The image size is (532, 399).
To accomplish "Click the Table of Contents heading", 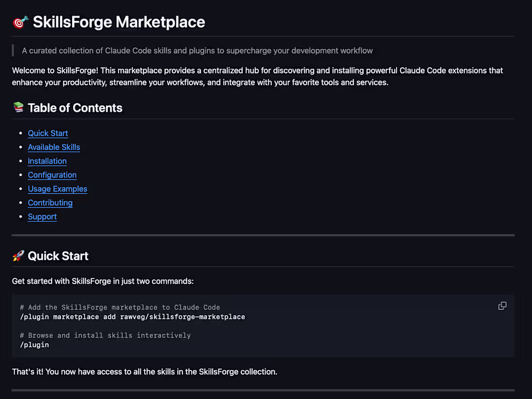I will click(75, 107).
